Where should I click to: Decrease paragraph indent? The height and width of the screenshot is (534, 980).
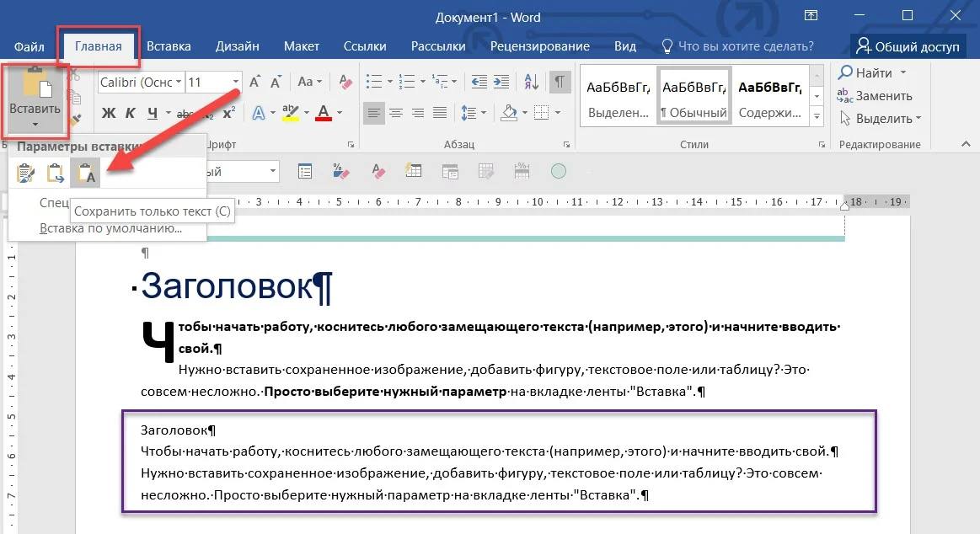(x=479, y=82)
